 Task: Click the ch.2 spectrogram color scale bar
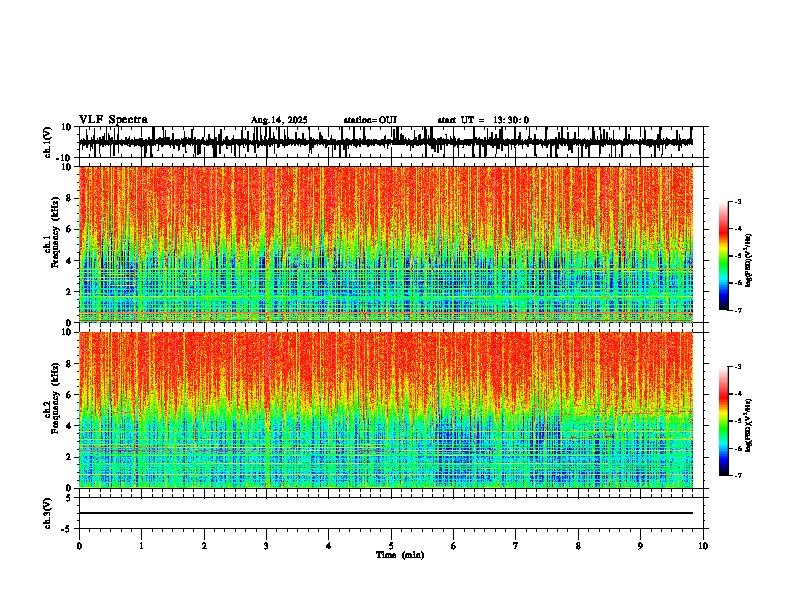(724, 421)
